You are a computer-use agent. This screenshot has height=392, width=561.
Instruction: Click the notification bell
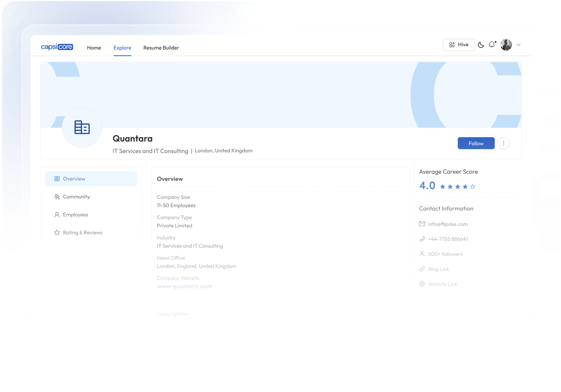(491, 45)
